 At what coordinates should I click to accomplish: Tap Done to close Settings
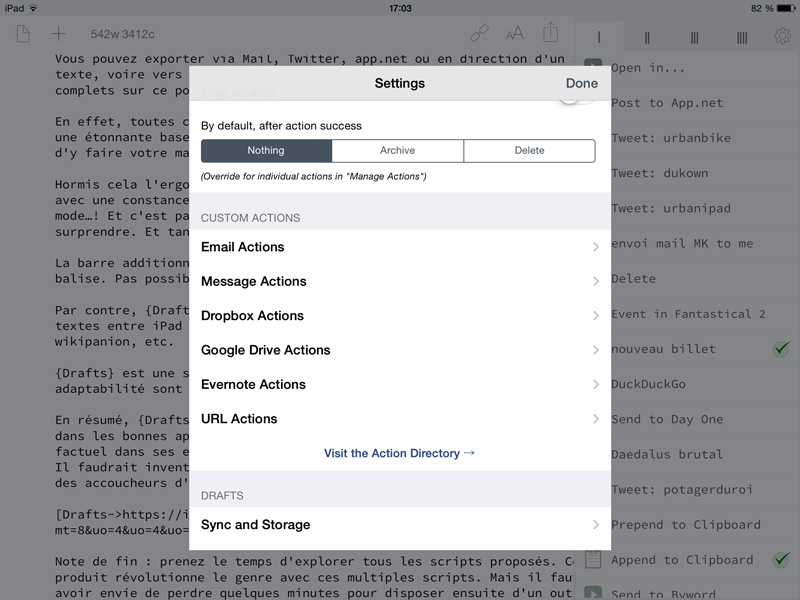[x=582, y=83]
